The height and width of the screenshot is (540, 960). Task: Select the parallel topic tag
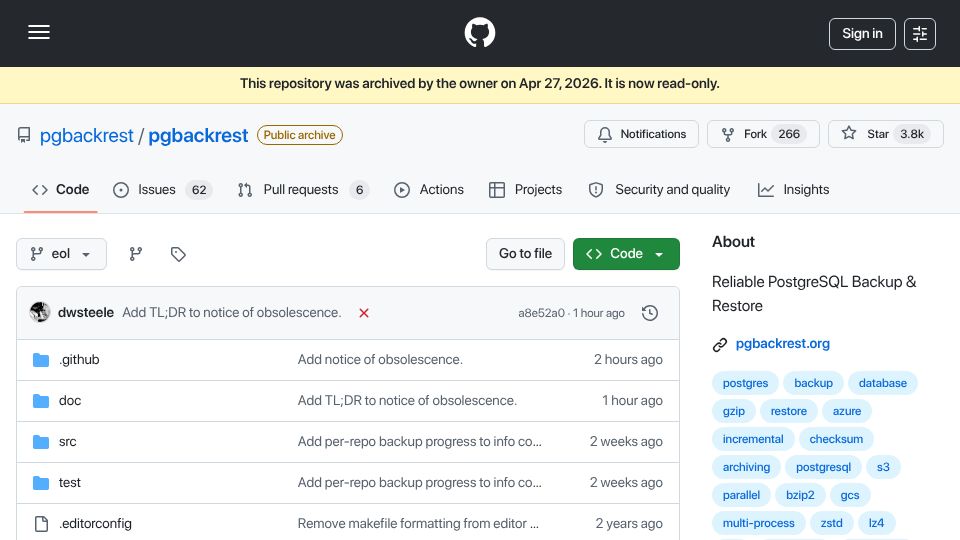[741, 495]
